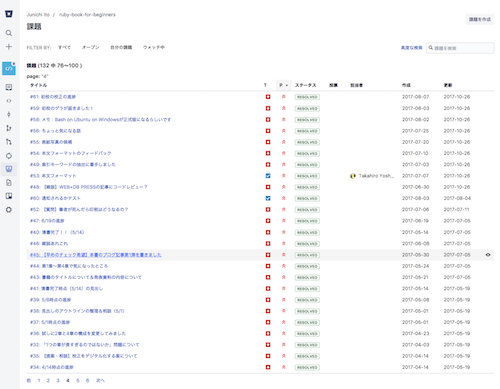Sort by the タイトル column header
The image size is (500, 389).
pyautogui.click(x=38, y=85)
